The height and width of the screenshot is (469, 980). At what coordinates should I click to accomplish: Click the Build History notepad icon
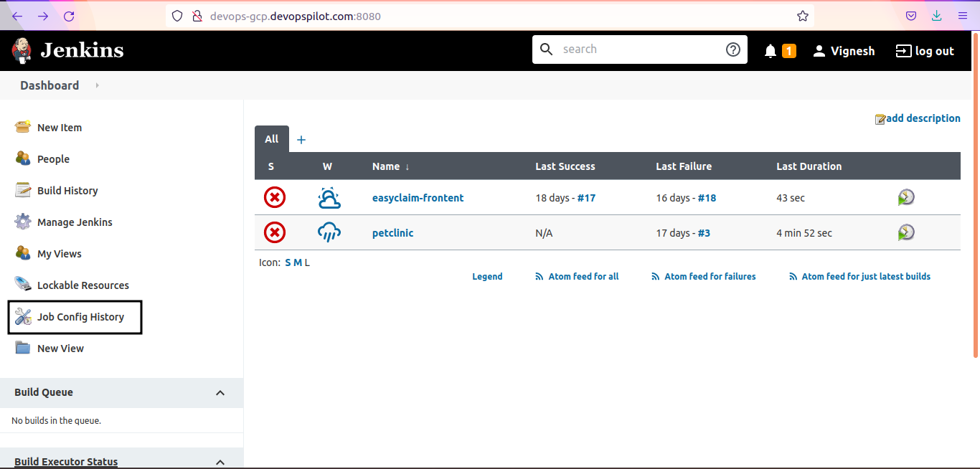[23, 190]
